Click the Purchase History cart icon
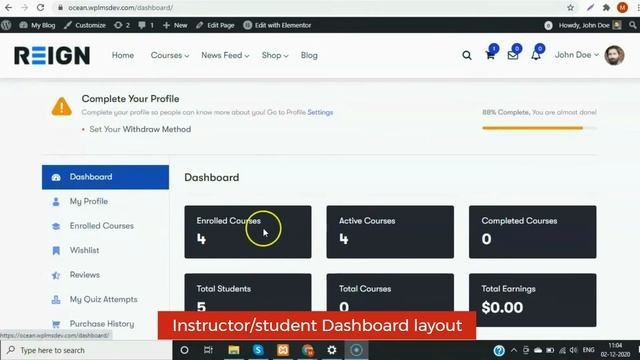Image resolution: width=640 pixels, height=360 pixels. [x=56, y=324]
